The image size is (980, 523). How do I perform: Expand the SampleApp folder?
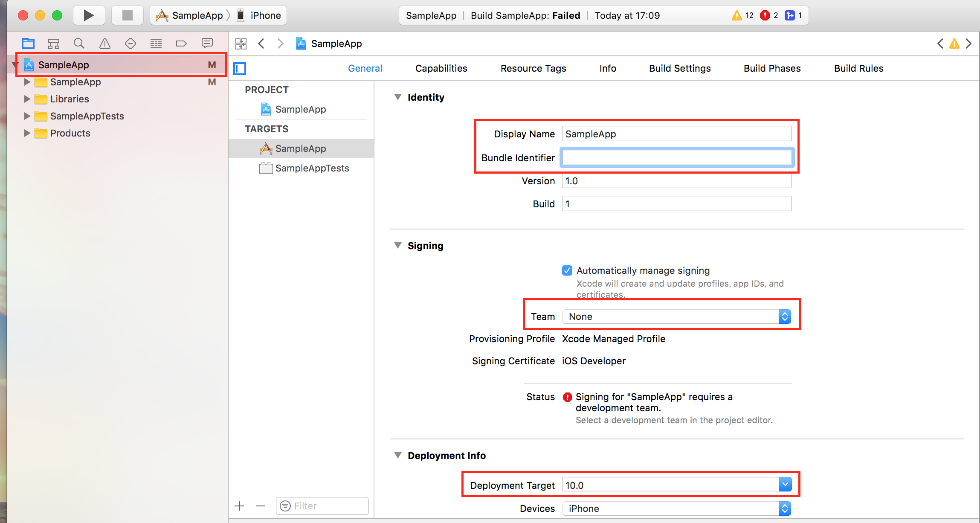point(27,82)
